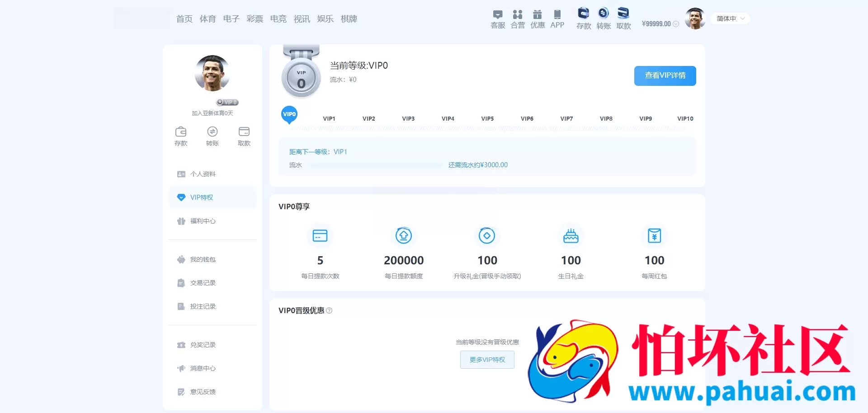The width and height of the screenshot is (868, 413).
Task: Open 个人资料 in the sidebar
Action: [212, 174]
